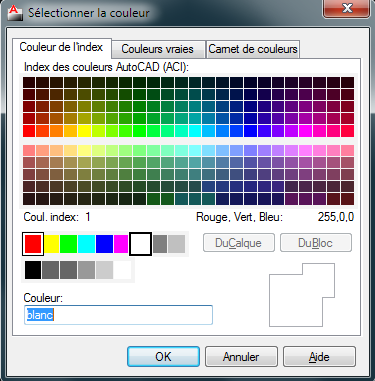Select the bottom-right maroon swatch of ACI grid
Image resolution: width=375 pixels, height=381 pixels.
tap(347, 199)
